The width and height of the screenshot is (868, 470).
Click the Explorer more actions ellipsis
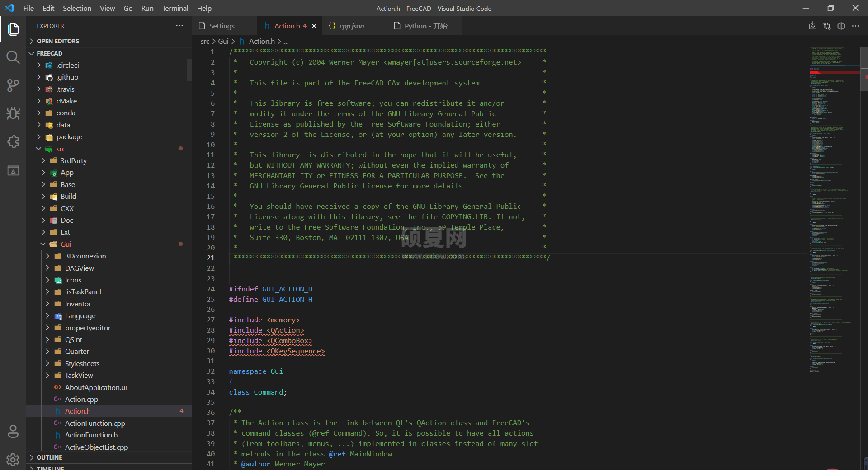tap(179, 26)
